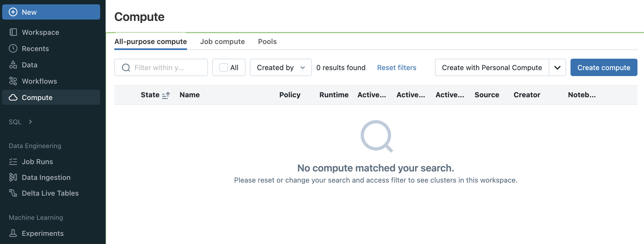The image size is (644, 244).
Task: Open the Job Runs list icon
Action: (x=13, y=162)
